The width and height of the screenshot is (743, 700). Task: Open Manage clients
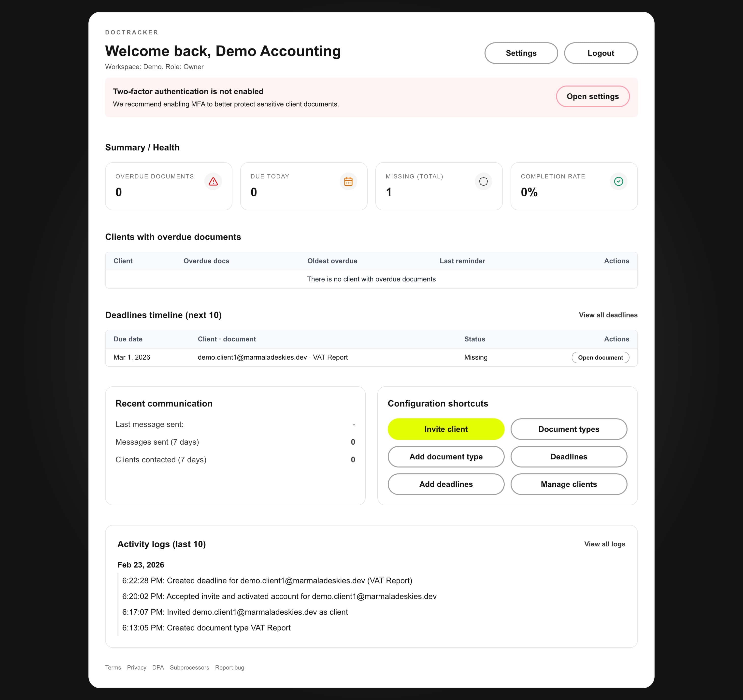tap(569, 484)
